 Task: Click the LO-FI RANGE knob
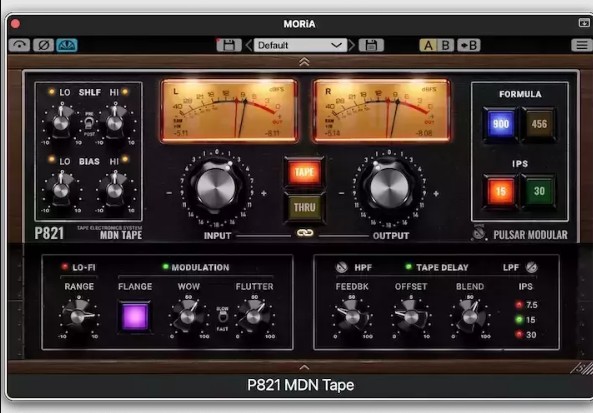78,317
